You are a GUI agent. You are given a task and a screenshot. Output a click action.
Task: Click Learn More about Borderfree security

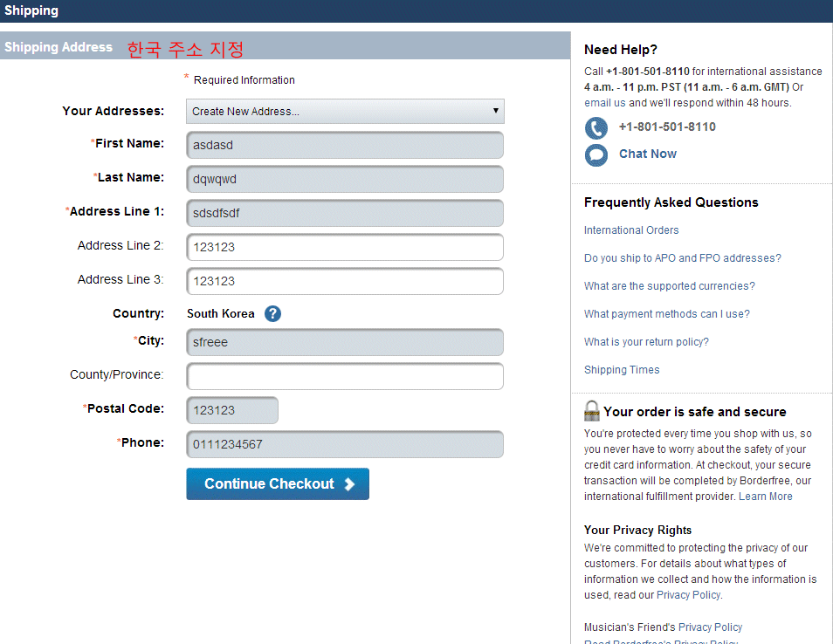(765, 497)
